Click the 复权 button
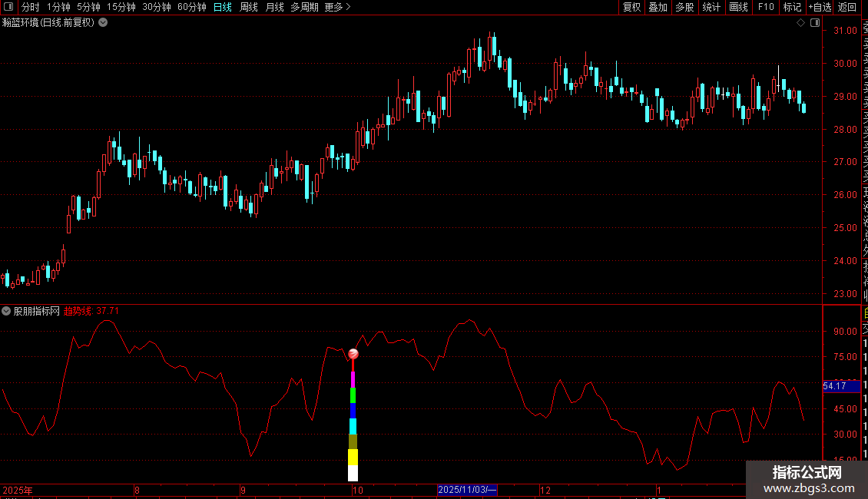868x499 pixels. 631,7
